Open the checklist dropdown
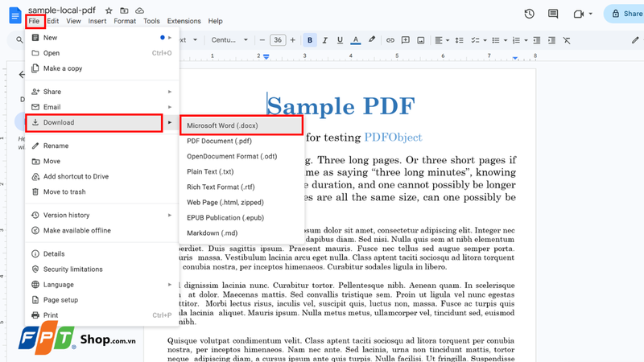The height and width of the screenshot is (362, 644). [x=479, y=40]
